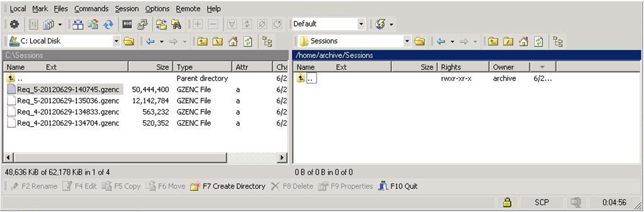644x212 pixels.
Task: Open the Preferences gear icon
Action: 14,24
